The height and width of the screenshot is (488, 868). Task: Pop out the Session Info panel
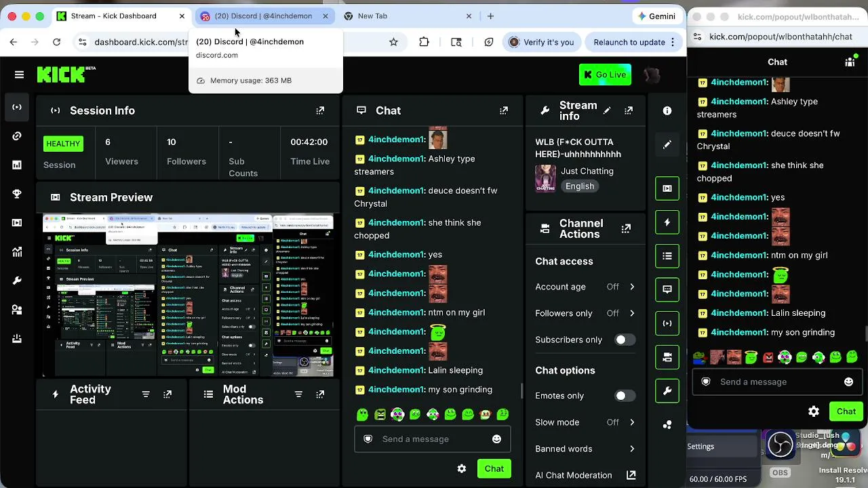point(320,110)
